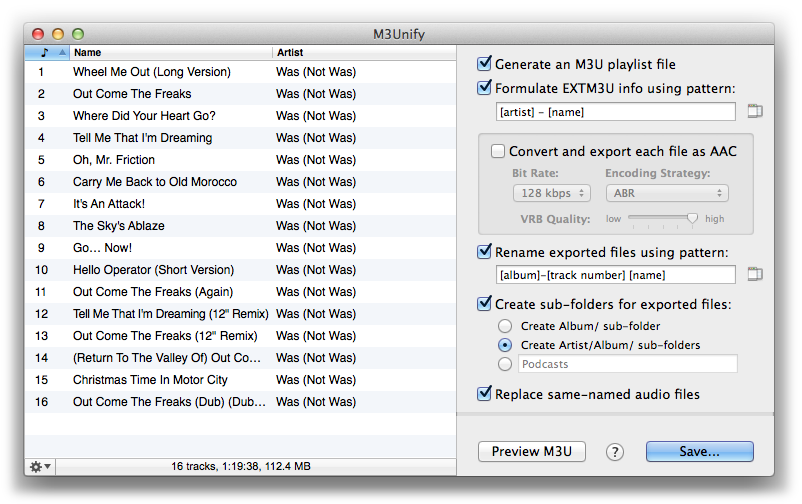Click the Podcasts folder name field
Viewport: 802px width, 504px height.
tap(628, 364)
